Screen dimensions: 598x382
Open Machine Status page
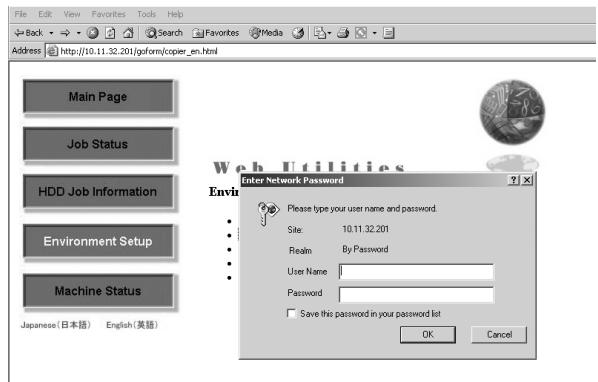[98, 291]
